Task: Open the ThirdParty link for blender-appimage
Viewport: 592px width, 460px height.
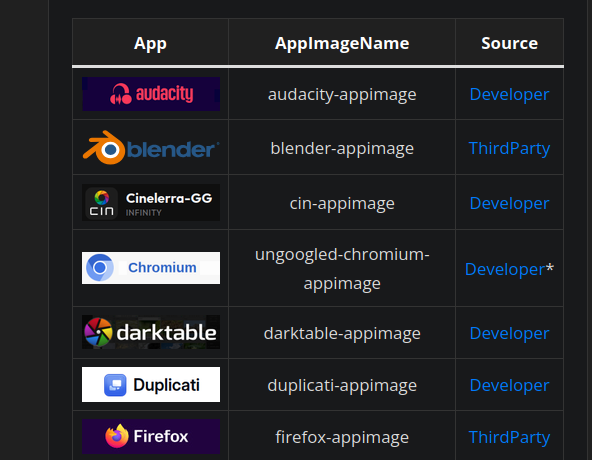Action: (x=509, y=148)
